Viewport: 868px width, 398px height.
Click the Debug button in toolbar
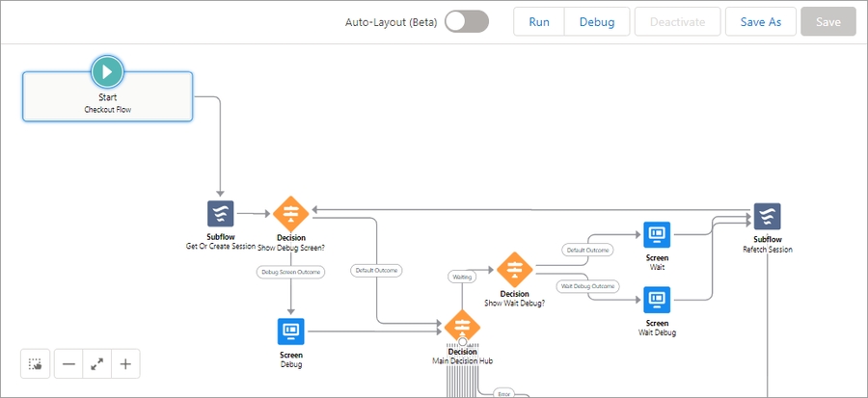point(596,22)
